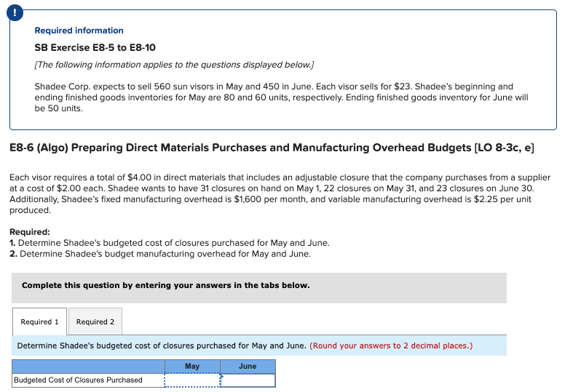Click the Each visor requires paragraph
This screenshot has width=573, height=392.
click(280, 193)
